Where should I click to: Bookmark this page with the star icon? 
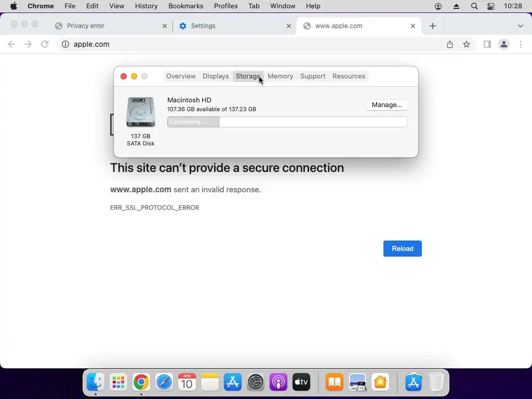click(467, 44)
